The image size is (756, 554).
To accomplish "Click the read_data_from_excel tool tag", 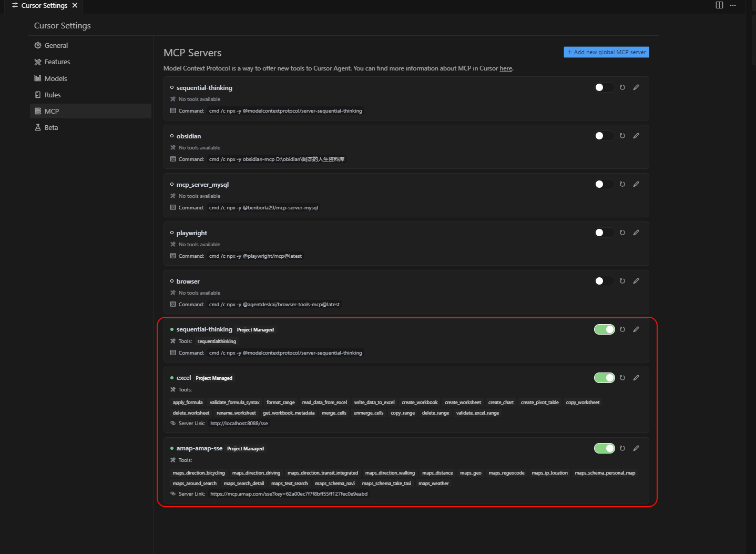I will [324, 402].
